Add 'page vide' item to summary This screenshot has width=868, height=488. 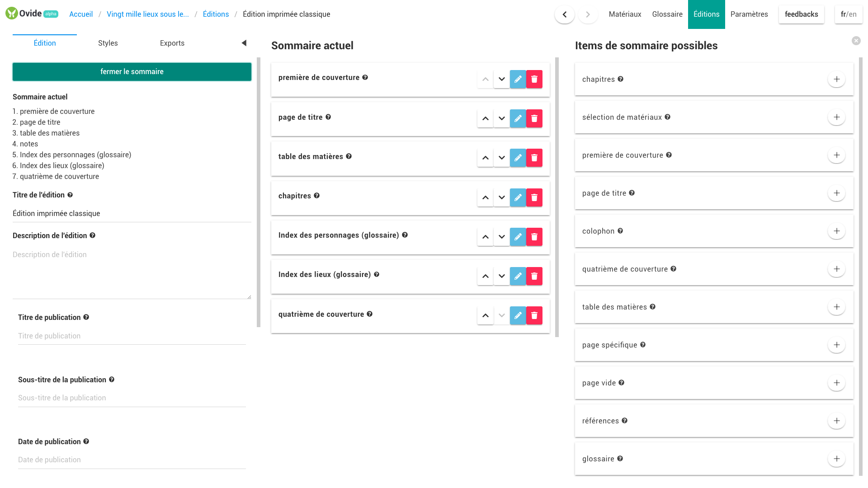[836, 383]
